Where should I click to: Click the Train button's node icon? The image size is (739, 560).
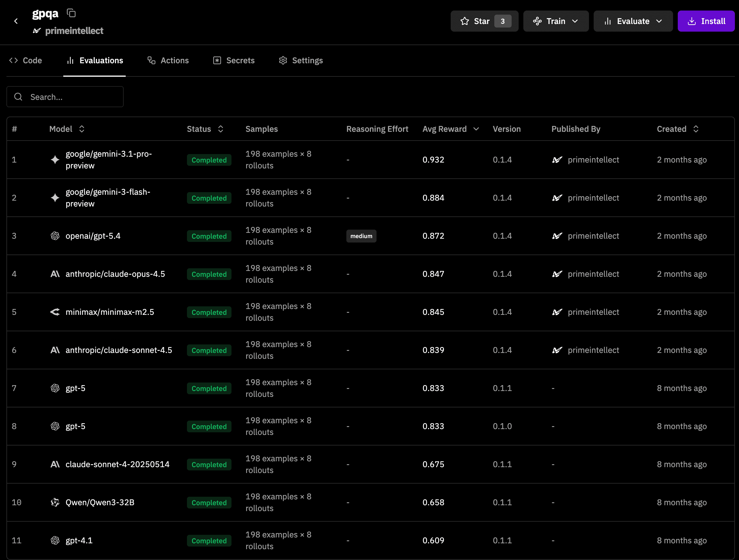tap(537, 21)
